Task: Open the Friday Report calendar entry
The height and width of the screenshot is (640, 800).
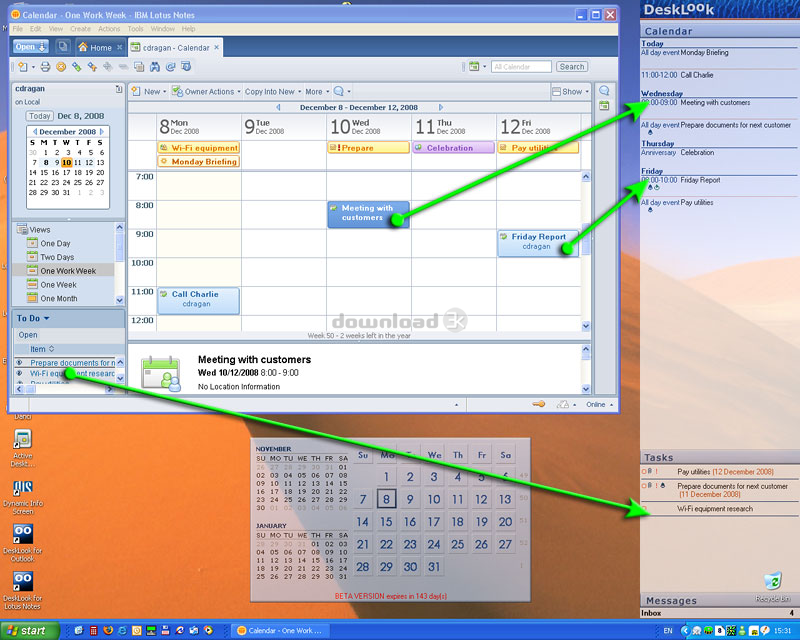Action: pyautogui.click(x=538, y=242)
